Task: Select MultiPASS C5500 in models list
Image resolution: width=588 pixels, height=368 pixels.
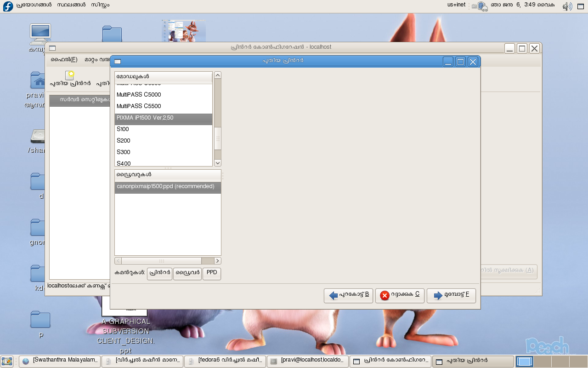Action: pyautogui.click(x=139, y=106)
